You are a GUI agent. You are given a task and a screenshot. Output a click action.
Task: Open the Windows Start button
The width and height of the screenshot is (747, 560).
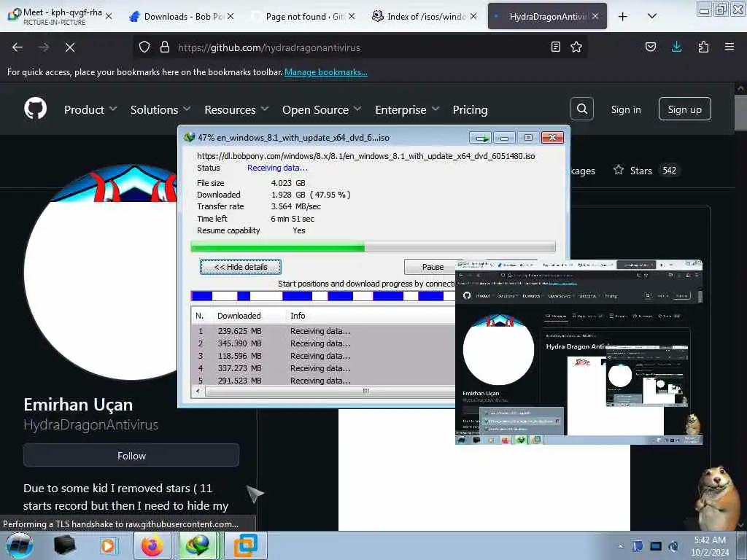pos(20,545)
